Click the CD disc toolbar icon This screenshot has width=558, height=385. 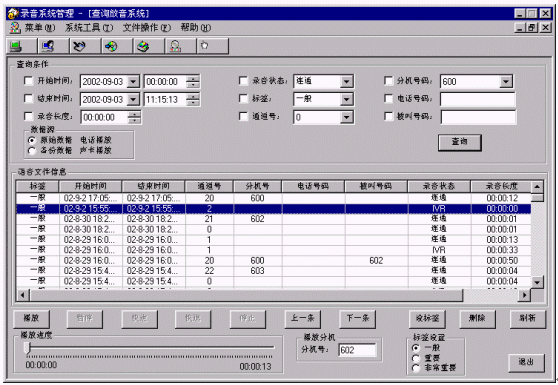click(111, 46)
